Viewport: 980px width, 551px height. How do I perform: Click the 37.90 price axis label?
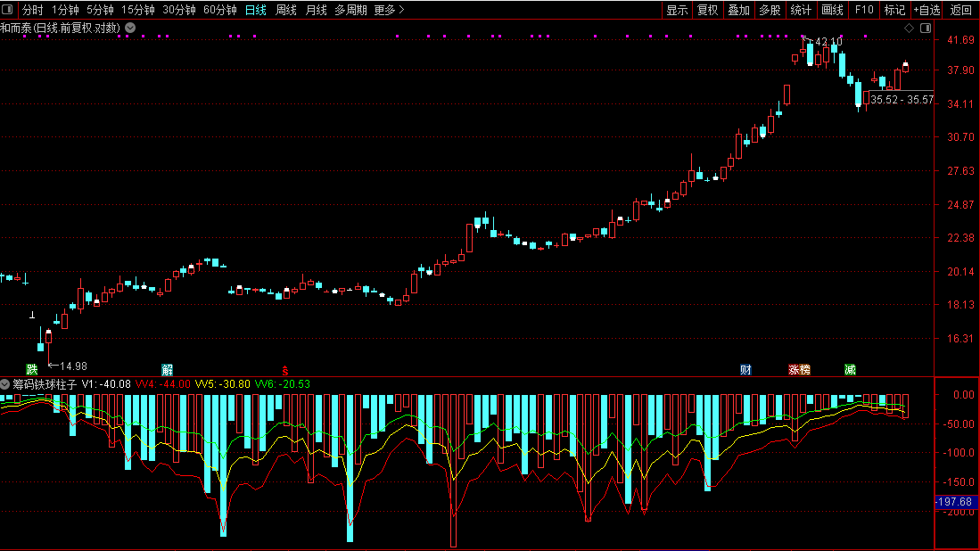pyautogui.click(x=960, y=70)
